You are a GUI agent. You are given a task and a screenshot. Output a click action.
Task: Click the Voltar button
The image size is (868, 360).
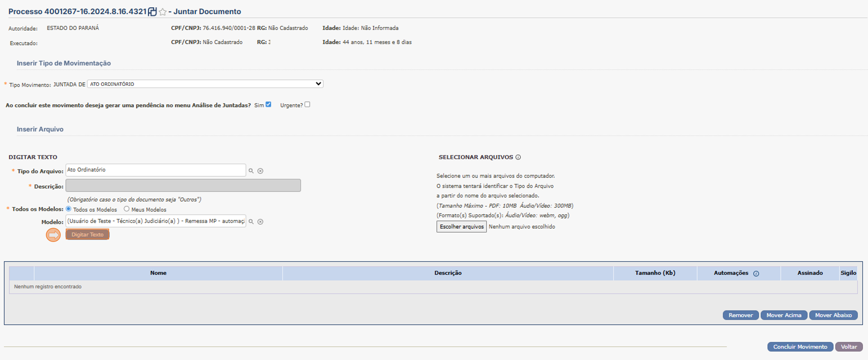click(849, 347)
